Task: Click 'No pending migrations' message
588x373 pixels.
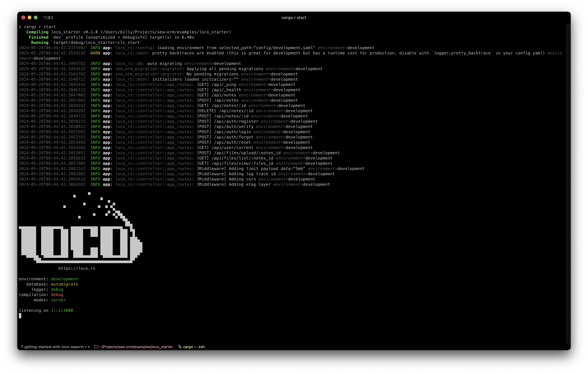Action: coord(213,74)
